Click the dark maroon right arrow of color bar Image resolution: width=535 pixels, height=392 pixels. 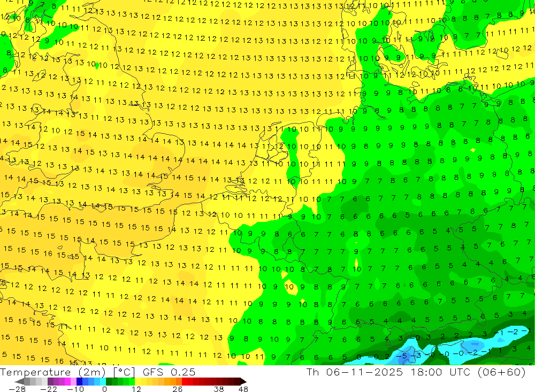(x=243, y=381)
